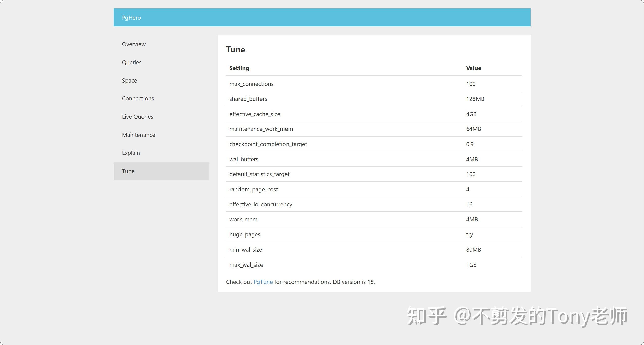Image resolution: width=644 pixels, height=345 pixels.
Task: Click the 64MB maintenance_work_mem value
Action: pyautogui.click(x=473, y=129)
